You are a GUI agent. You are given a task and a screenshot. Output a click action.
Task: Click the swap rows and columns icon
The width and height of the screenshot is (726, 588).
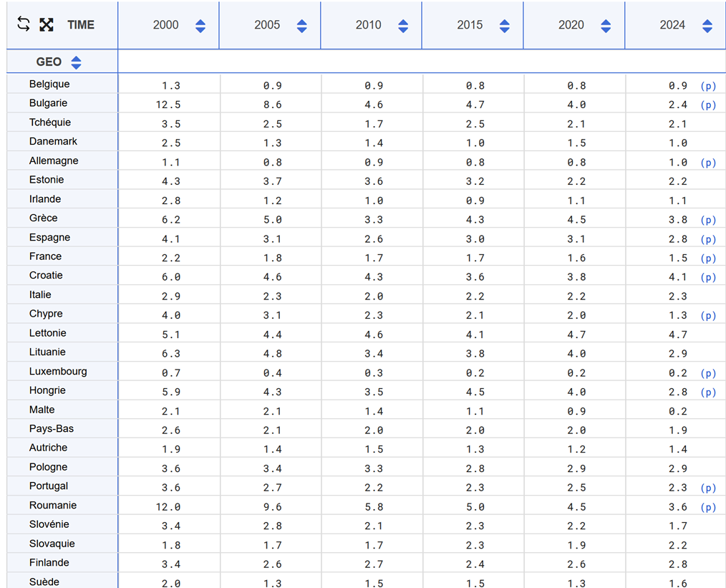24,24
